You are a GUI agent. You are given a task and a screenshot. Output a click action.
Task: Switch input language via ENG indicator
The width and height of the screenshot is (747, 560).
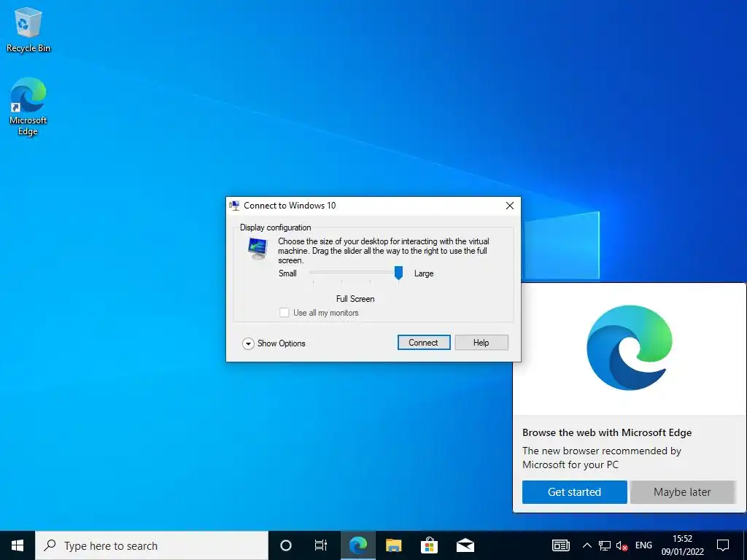pyautogui.click(x=643, y=545)
